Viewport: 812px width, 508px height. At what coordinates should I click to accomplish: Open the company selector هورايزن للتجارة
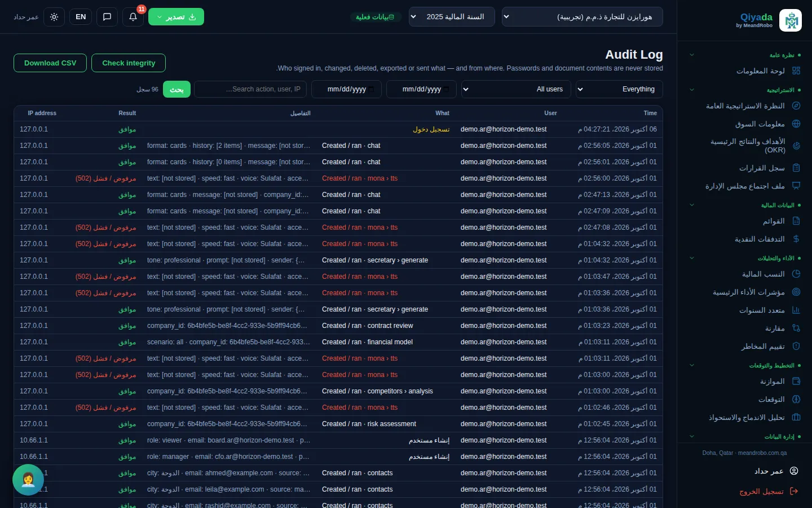[582, 17]
